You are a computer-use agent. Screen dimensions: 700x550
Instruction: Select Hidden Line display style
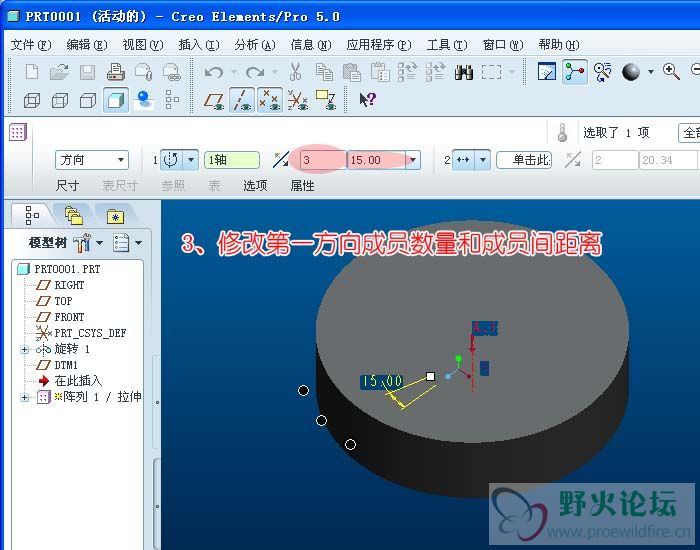59,100
